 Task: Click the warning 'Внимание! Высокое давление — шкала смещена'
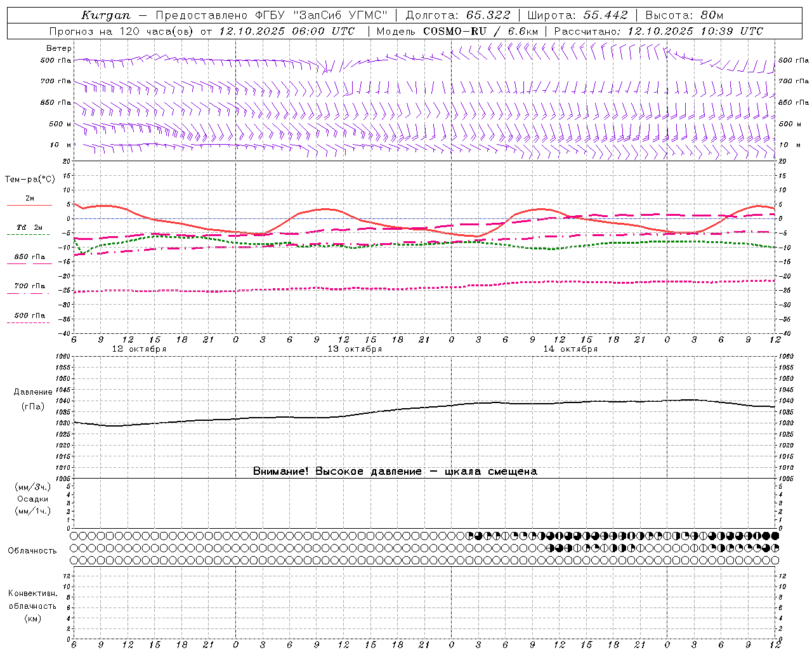395,472
